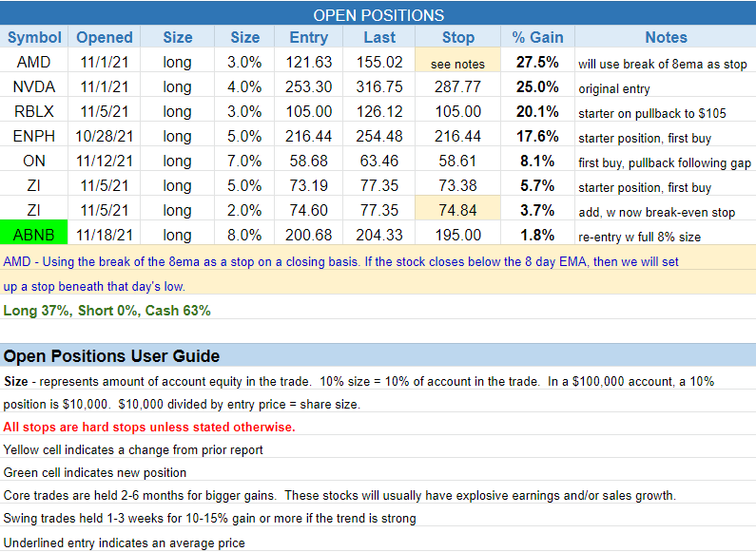Click ON's entry price 58.68
The width and height of the screenshot is (756, 552).
(308, 161)
